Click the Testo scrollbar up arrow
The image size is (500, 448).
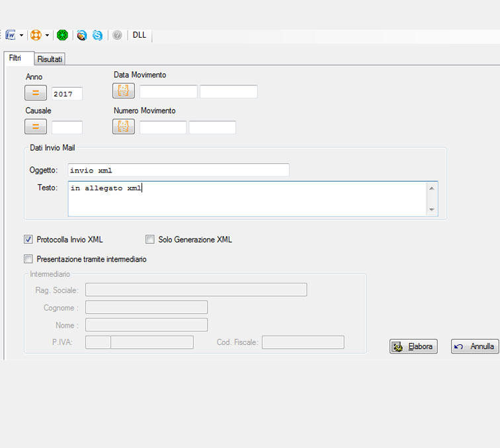(432, 188)
